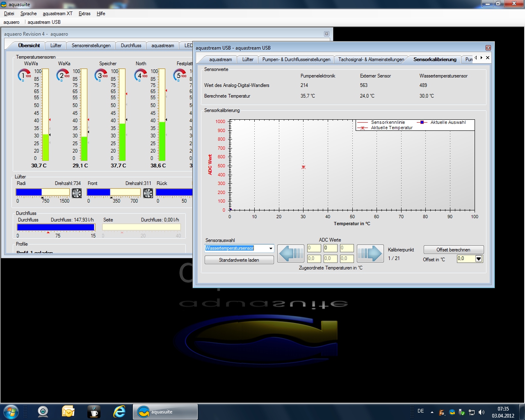Click the right arrow calibration point button
The height and width of the screenshot is (420, 525).
[370, 253]
